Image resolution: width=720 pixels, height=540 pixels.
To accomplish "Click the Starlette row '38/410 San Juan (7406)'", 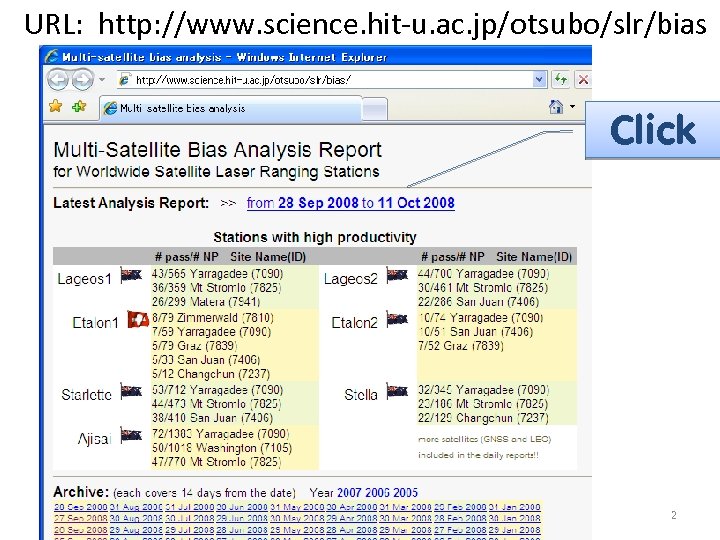I will [212, 418].
